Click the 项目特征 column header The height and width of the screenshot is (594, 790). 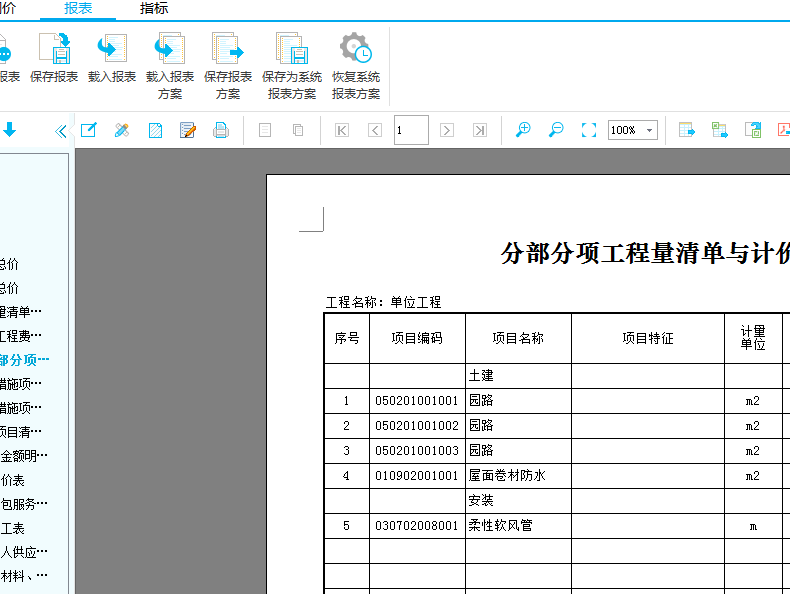[648, 338]
